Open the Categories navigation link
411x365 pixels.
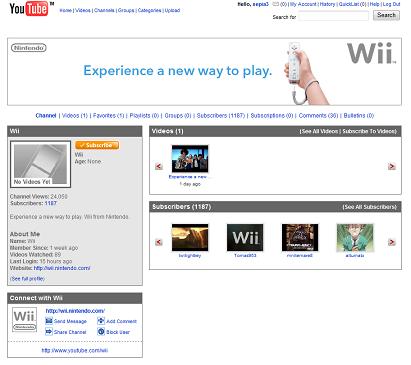150,10
